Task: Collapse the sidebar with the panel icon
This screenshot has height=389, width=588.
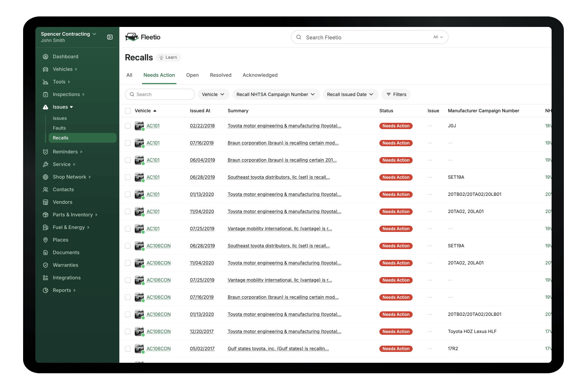Action: click(x=110, y=37)
